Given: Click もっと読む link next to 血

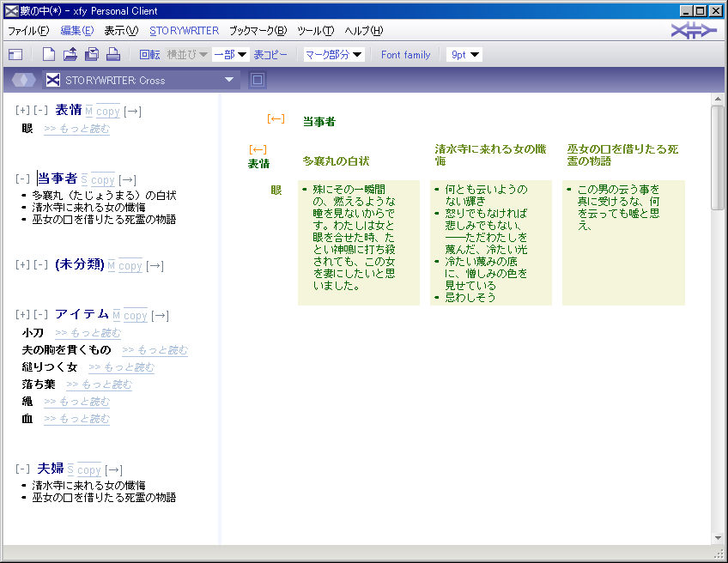Looking at the screenshot, I should 76,419.
